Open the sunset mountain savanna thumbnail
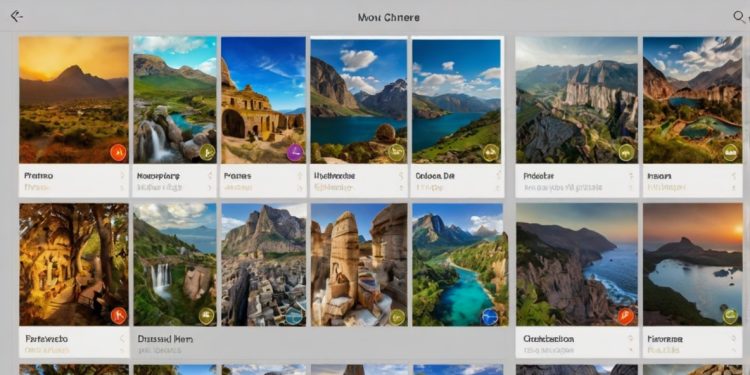 pos(74,99)
